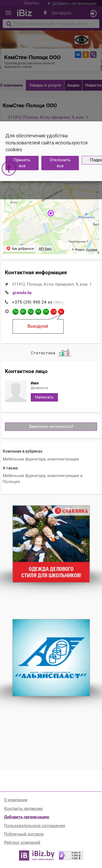Click the Принять все cookies button
This screenshot has width=102, height=868.
pos(22,163)
